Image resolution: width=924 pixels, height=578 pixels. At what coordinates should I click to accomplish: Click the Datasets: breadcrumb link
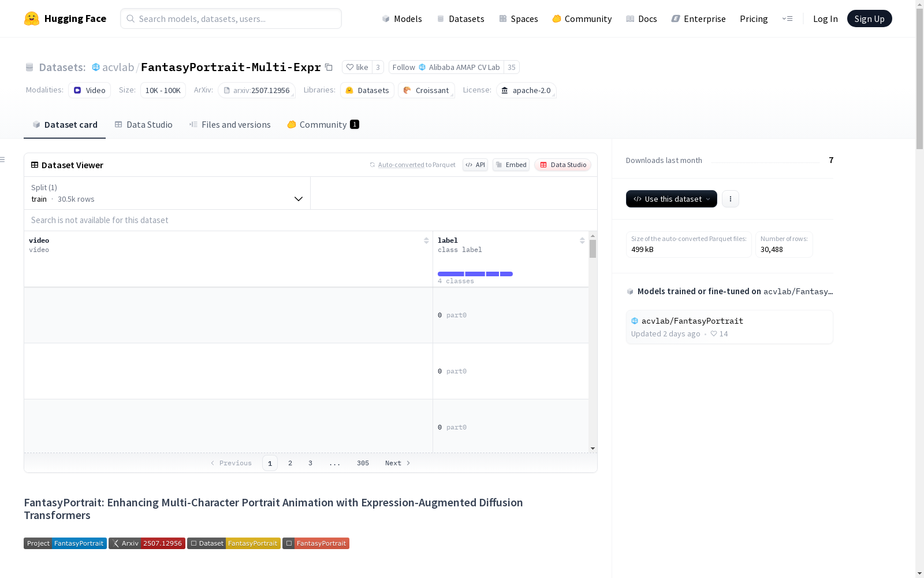pos(62,67)
